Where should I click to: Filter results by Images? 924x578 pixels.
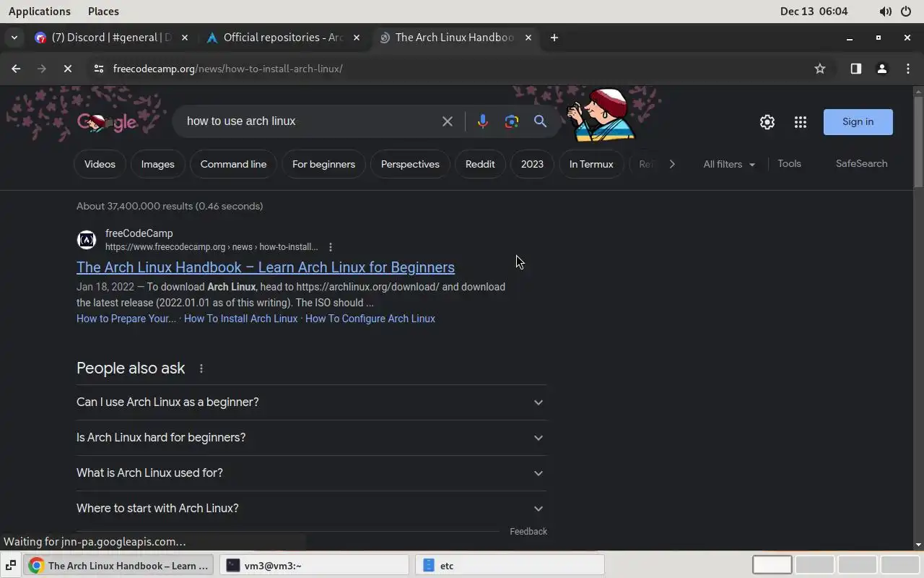[x=157, y=164]
